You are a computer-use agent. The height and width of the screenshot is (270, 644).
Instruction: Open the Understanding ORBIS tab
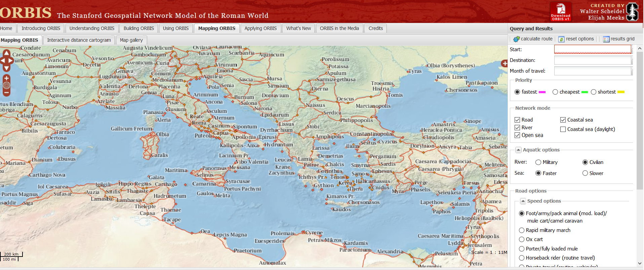tap(92, 28)
